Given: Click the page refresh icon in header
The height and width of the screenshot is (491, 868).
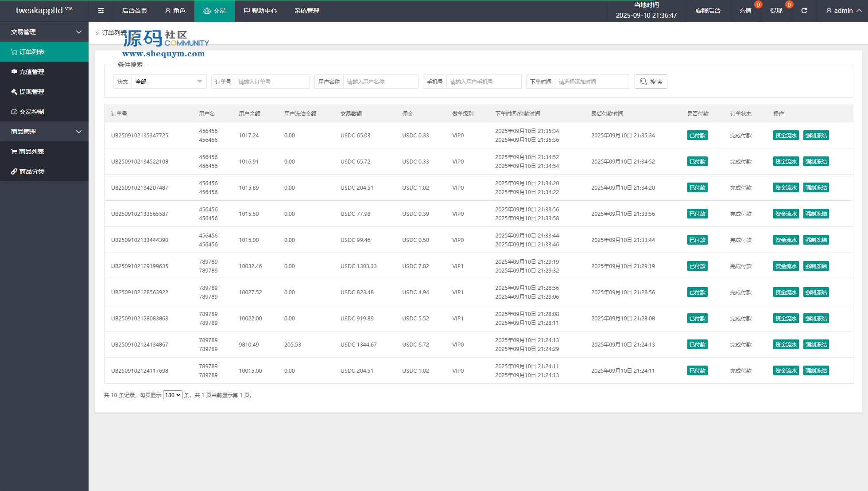Looking at the screenshot, I should click(804, 11).
